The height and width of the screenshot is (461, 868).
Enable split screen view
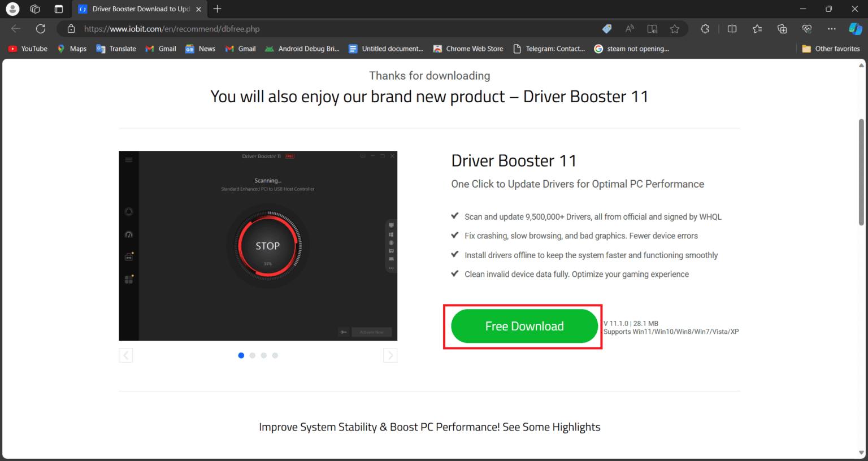coord(731,28)
